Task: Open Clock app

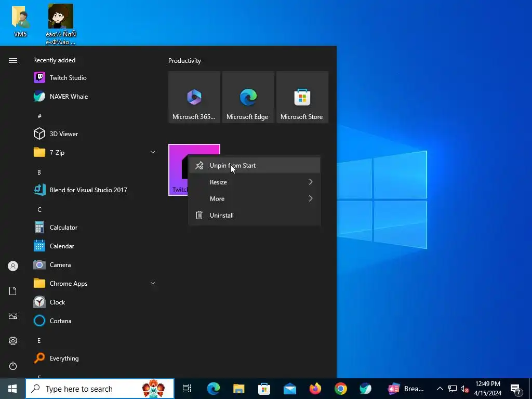Action: pos(95,302)
